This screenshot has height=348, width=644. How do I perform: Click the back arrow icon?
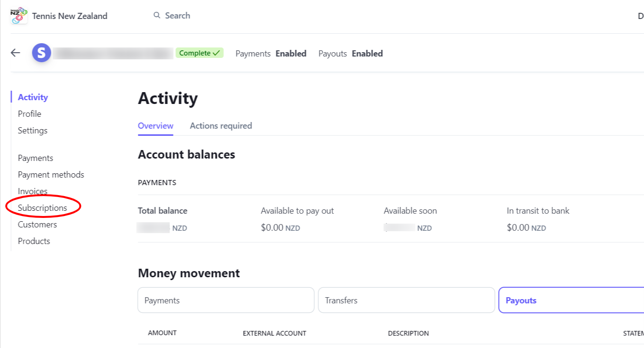tap(16, 53)
